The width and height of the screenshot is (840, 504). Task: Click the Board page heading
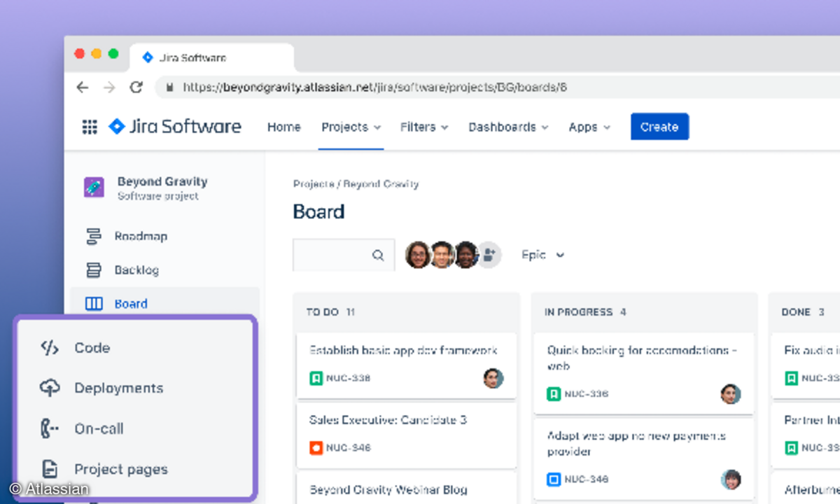pos(318,211)
